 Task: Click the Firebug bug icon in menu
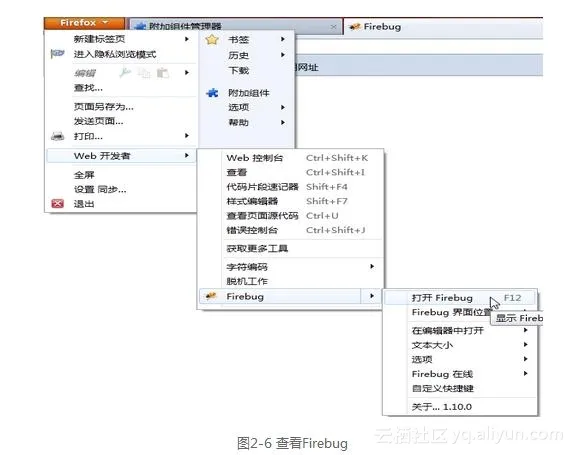211,296
